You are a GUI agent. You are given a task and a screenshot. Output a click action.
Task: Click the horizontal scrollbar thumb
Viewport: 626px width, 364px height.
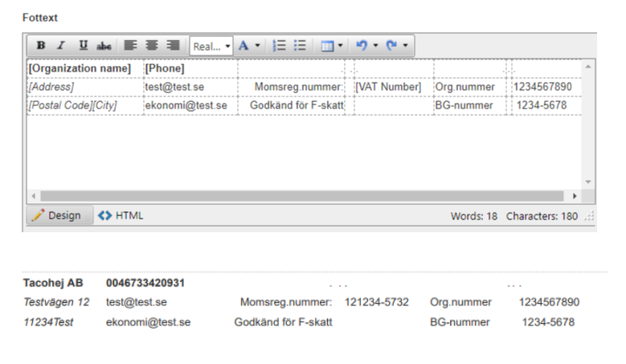302,196
